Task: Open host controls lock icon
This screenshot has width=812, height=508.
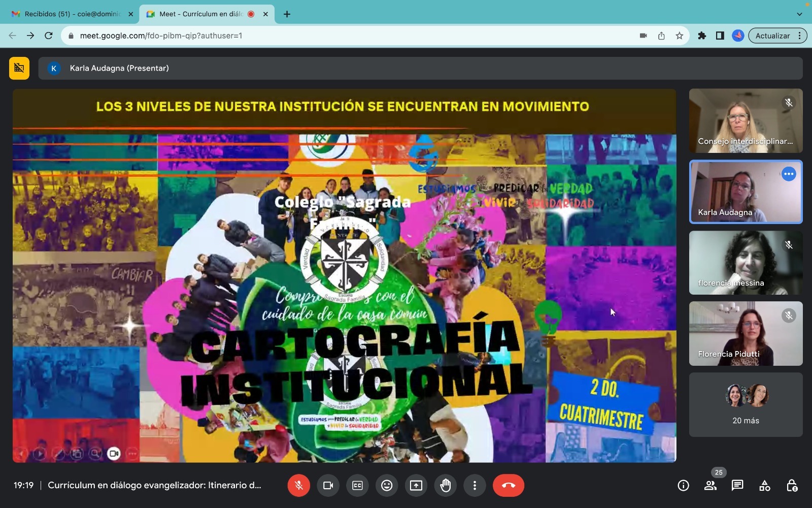Action: coord(792,486)
